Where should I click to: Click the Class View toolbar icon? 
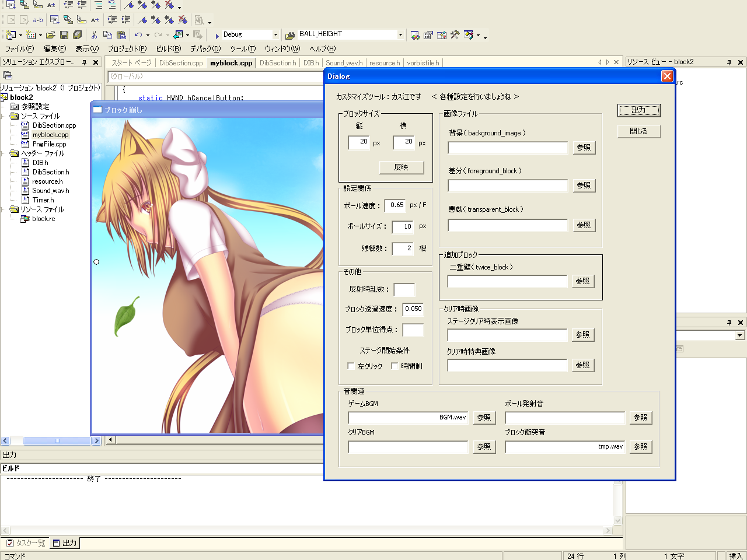point(469,35)
